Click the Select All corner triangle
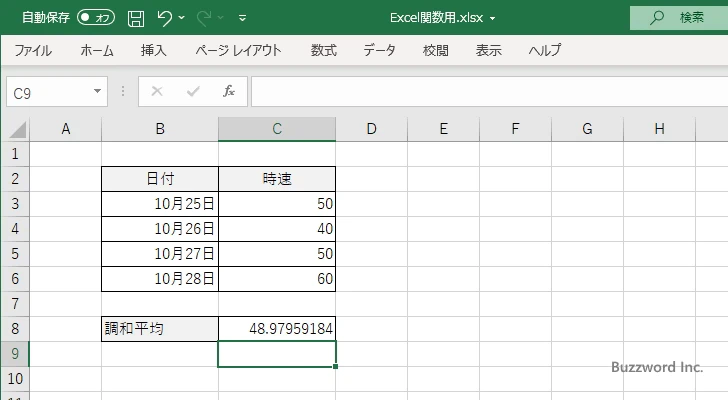Image resolution: width=728 pixels, height=400 pixels. (18, 129)
